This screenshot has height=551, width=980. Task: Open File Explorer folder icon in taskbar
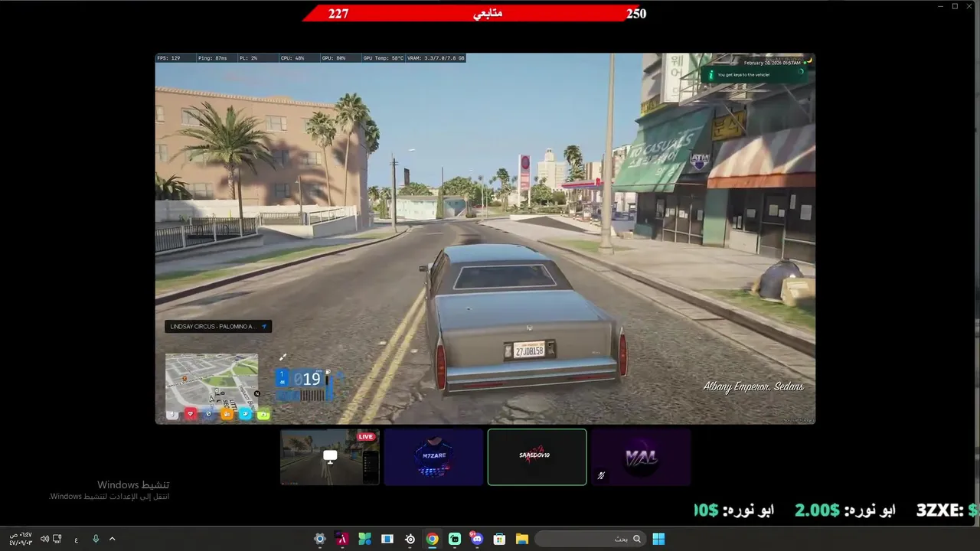521,539
